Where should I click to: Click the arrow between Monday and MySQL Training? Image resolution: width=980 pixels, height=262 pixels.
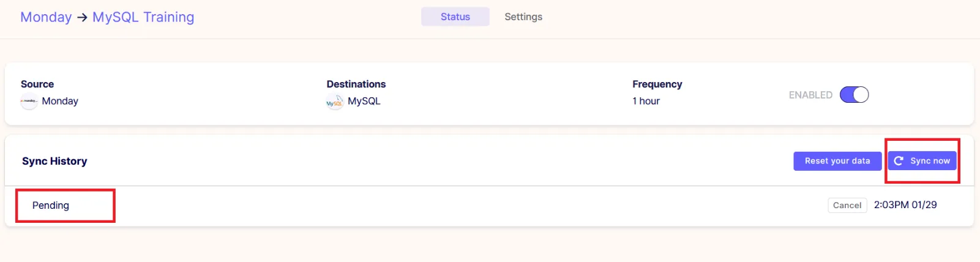[82, 17]
